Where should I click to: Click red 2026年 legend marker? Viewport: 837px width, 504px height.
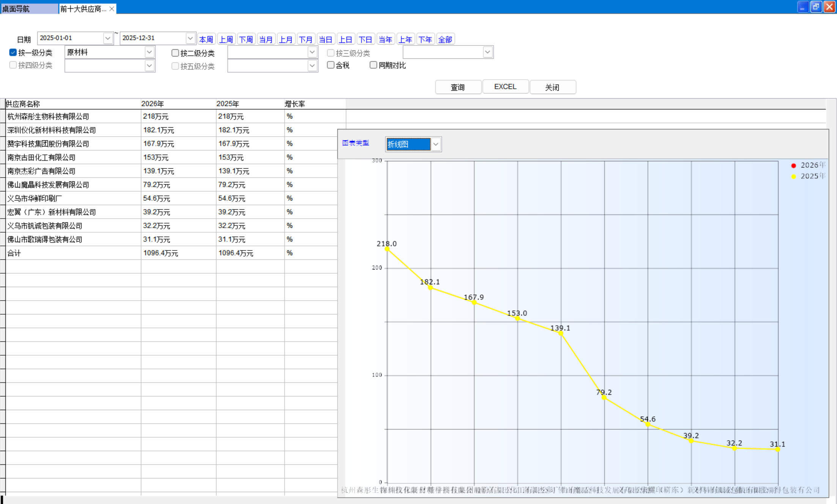point(793,165)
